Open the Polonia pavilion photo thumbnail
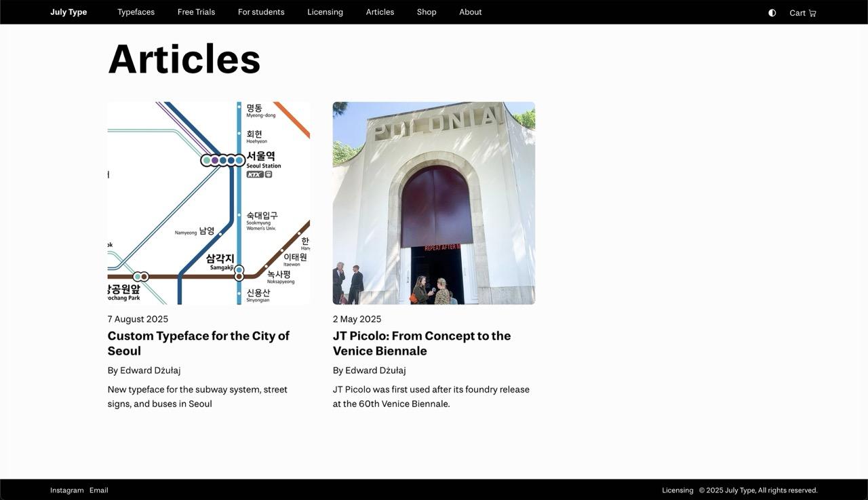The image size is (868, 500). pyautogui.click(x=433, y=203)
